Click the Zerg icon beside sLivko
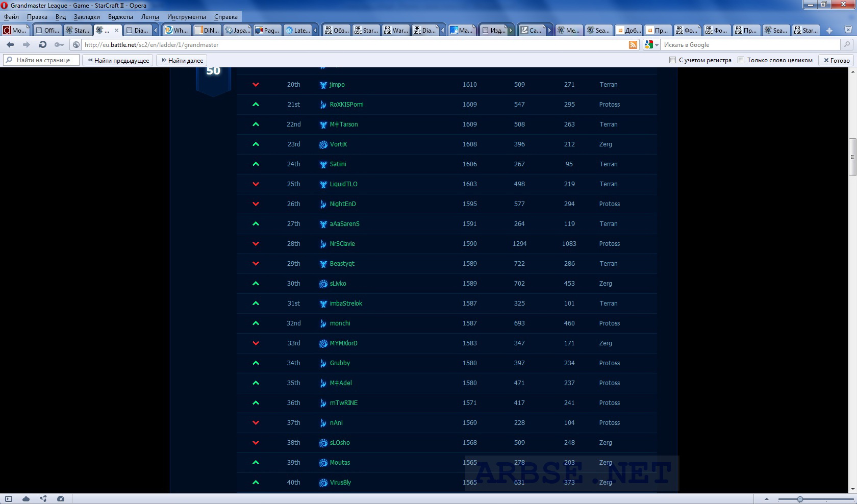Screen dimensions: 857x504 tap(323, 284)
